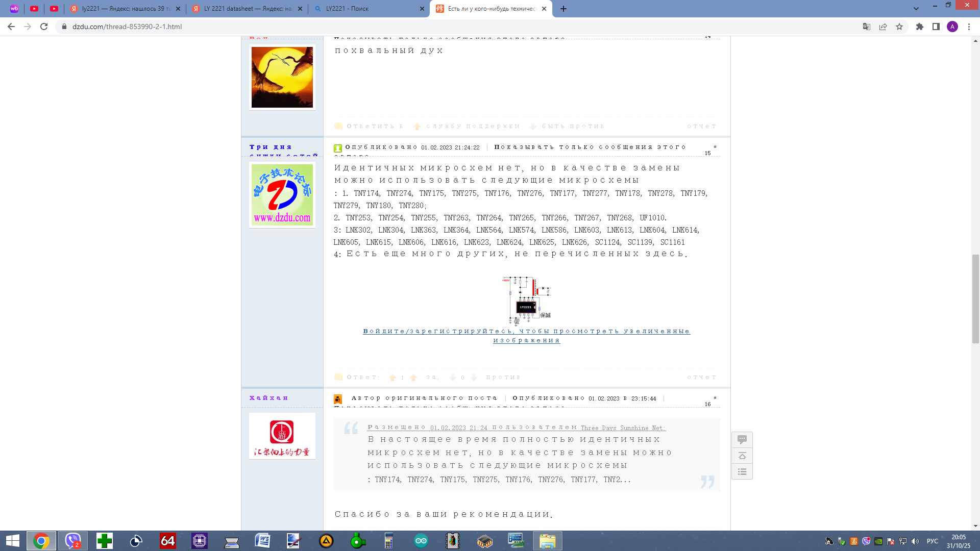
Task: Bookmark this page with the star icon
Action: 899,27
